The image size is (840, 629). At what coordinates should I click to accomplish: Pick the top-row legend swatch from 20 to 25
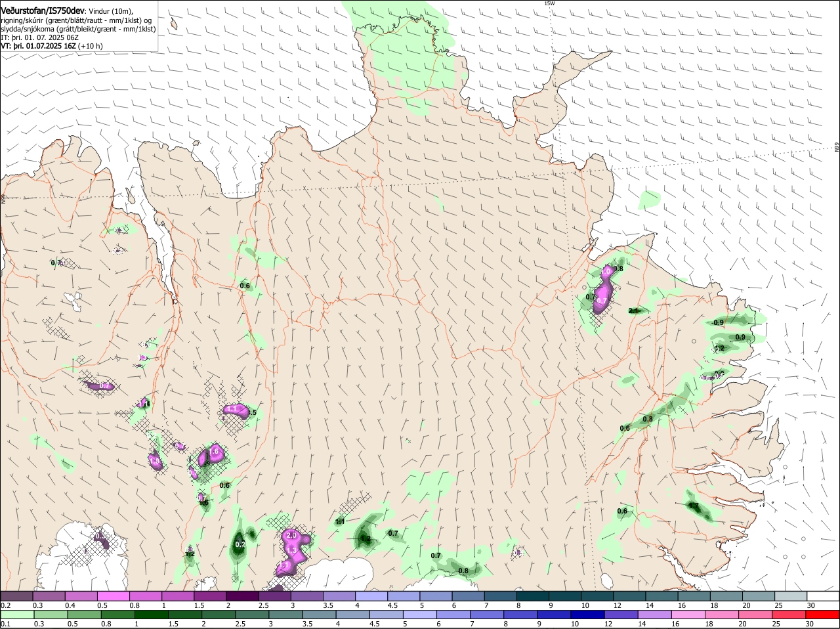pos(758,596)
